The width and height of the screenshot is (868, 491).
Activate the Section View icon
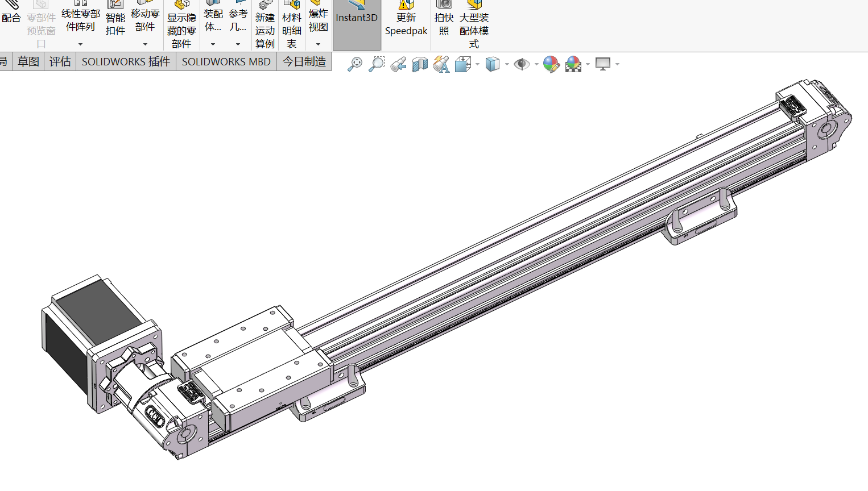click(420, 64)
